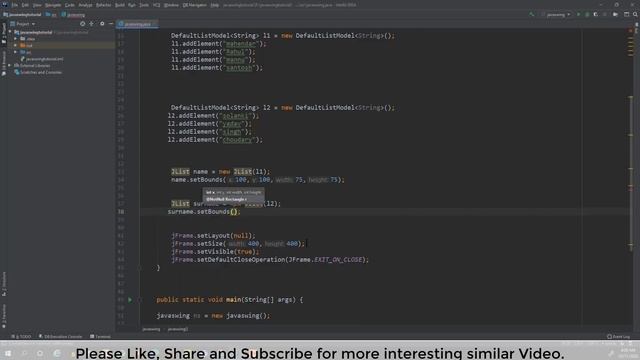Click the Build project hammer icon
Image resolution: width=640 pixels, height=360 pixels.
531,14
